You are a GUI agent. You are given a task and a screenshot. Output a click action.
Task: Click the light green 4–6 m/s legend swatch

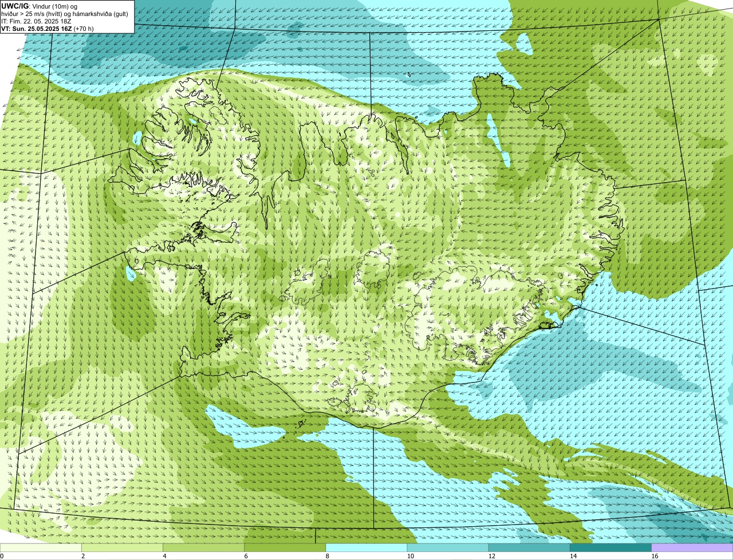203,548
